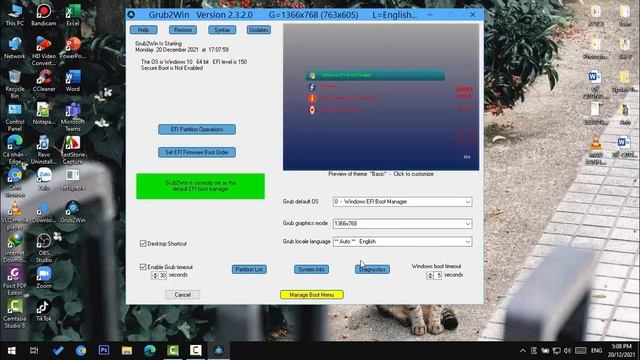Image resolution: width=640 pixels, height=360 pixels.
Task: Click the Cancel button
Action: [182, 295]
